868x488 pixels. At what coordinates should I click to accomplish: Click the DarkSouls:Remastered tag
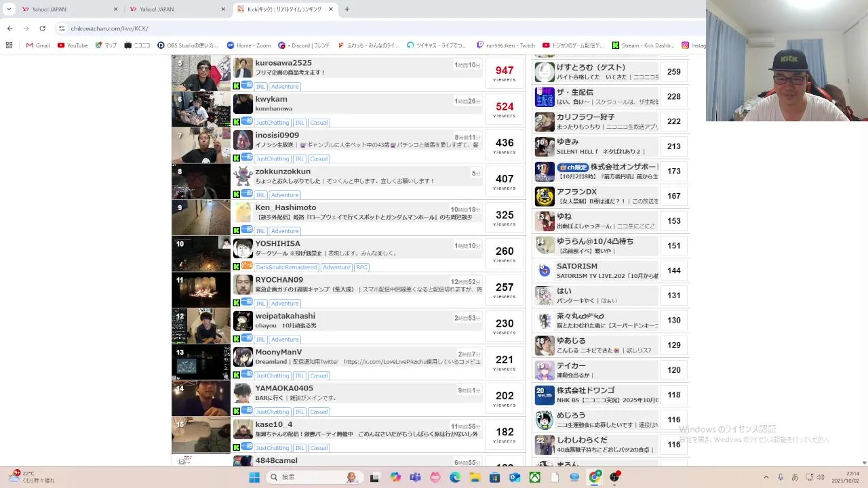click(x=286, y=267)
